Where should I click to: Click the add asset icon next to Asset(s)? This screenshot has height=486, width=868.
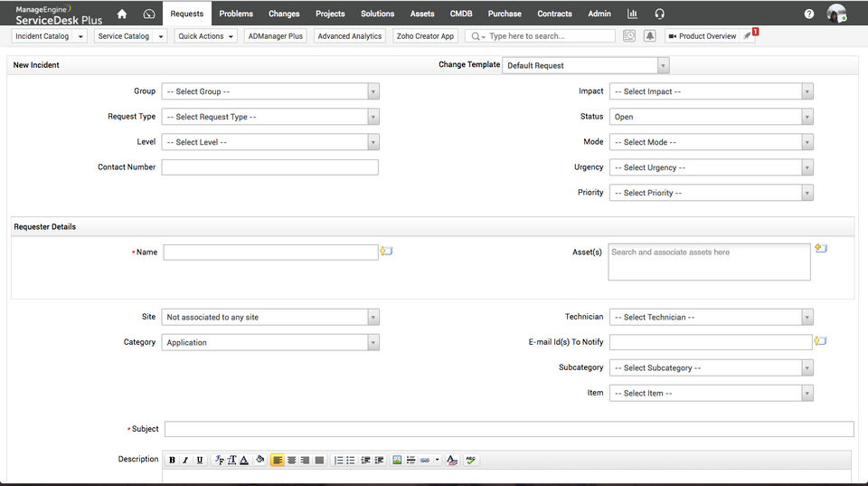(821, 248)
